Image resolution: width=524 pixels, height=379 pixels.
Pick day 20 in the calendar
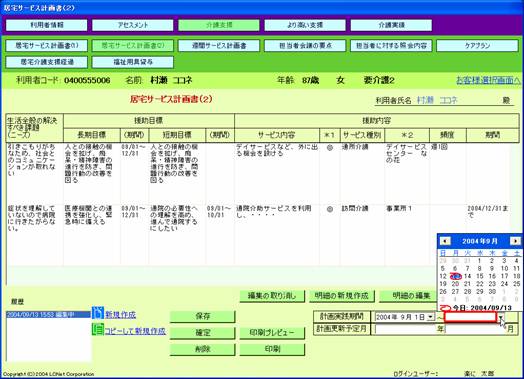click(455, 284)
